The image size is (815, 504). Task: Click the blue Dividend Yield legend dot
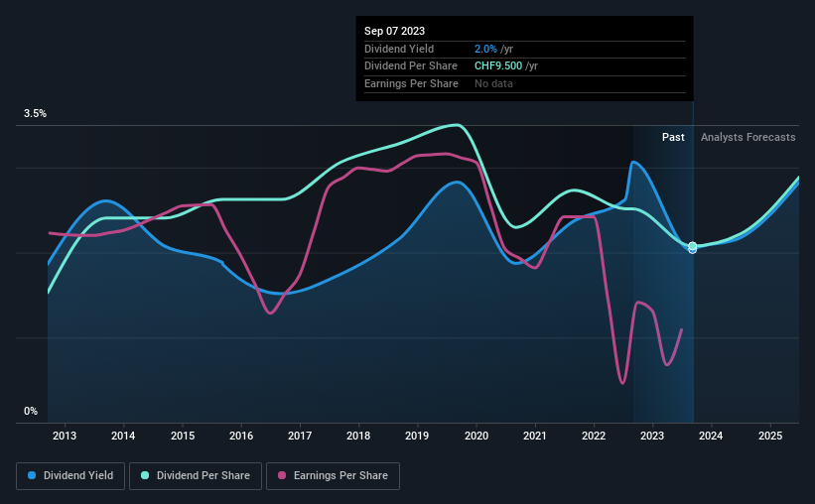click(x=32, y=475)
